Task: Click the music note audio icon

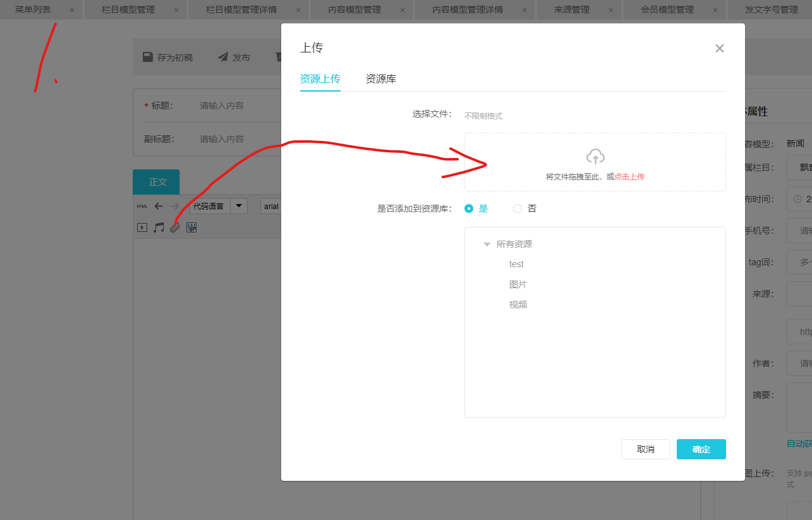Action: [159, 227]
